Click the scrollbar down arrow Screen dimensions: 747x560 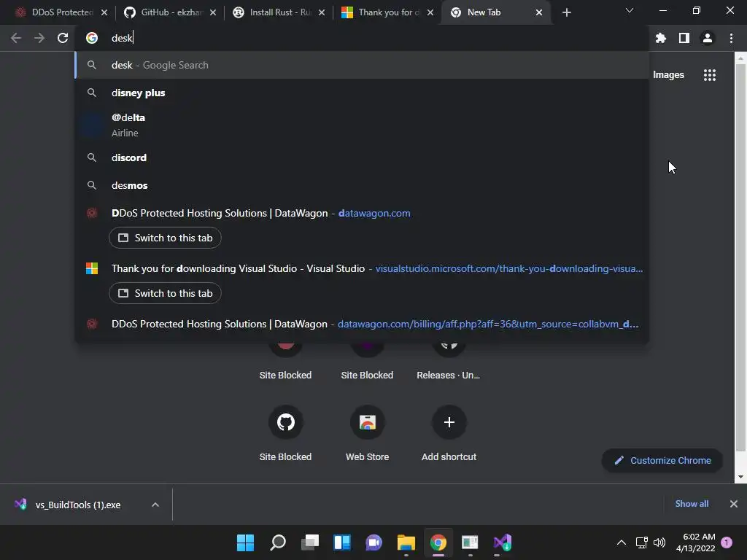pyautogui.click(x=740, y=477)
